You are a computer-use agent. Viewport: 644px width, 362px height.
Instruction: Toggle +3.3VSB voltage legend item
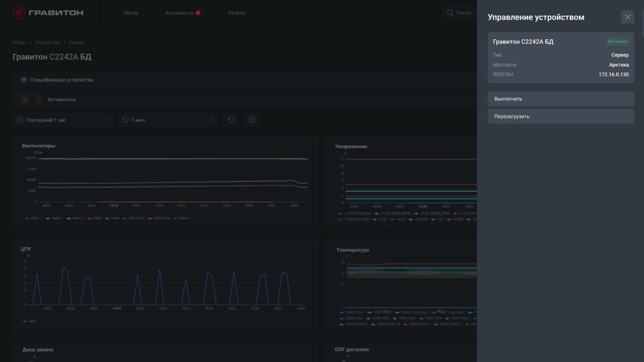pyautogui.click(x=417, y=220)
